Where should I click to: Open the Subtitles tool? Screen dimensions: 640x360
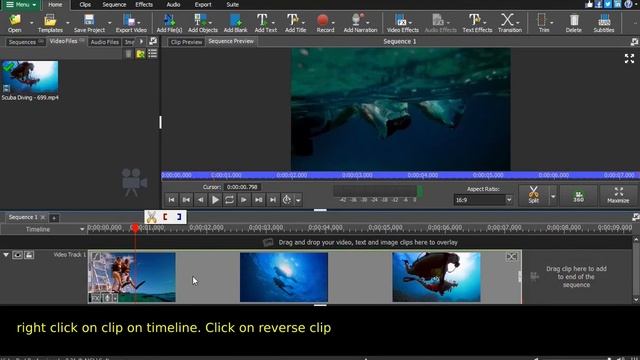[x=604, y=23]
